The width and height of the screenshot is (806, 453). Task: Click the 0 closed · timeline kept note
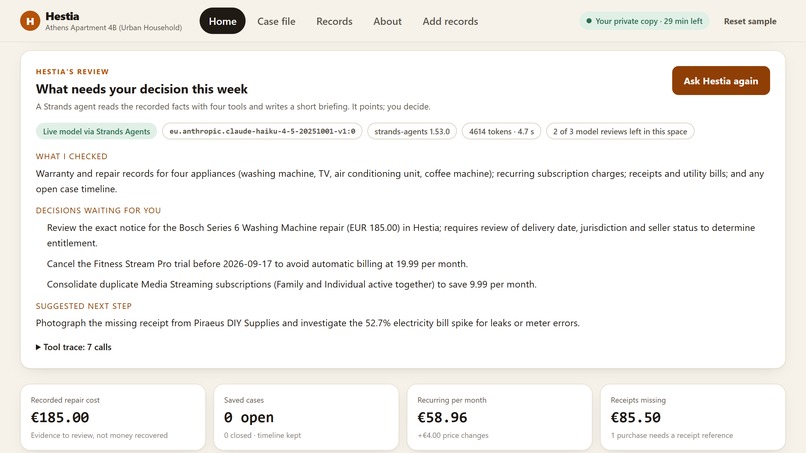(x=262, y=435)
